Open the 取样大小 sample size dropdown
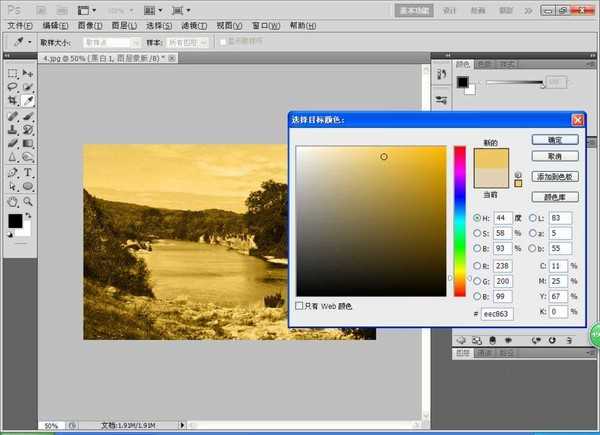The image size is (600, 435). 108,43
